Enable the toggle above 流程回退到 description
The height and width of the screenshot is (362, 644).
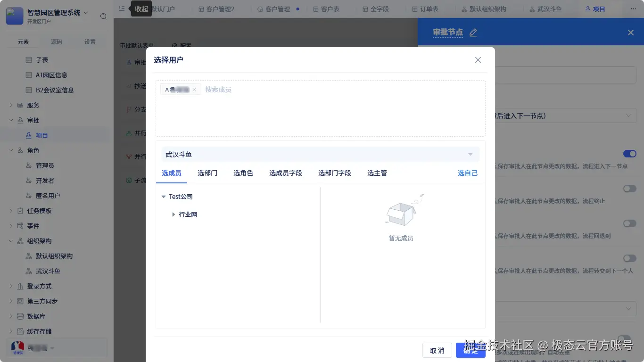coord(629,223)
